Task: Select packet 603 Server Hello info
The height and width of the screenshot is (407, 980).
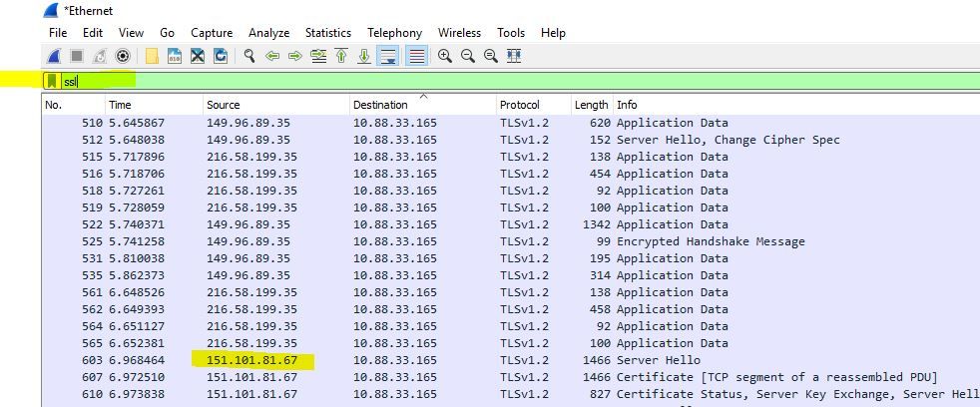Action: pyautogui.click(x=658, y=361)
